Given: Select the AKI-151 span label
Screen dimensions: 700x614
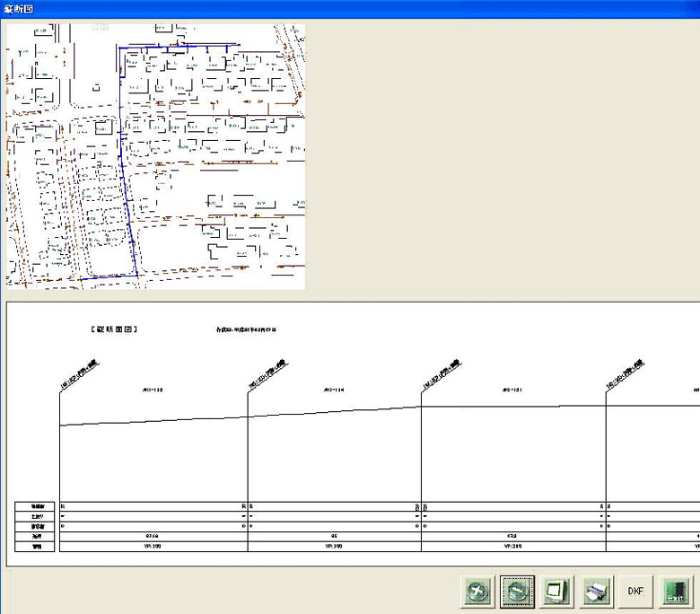Looking at the screenshot, I should (x=512, y=390).
